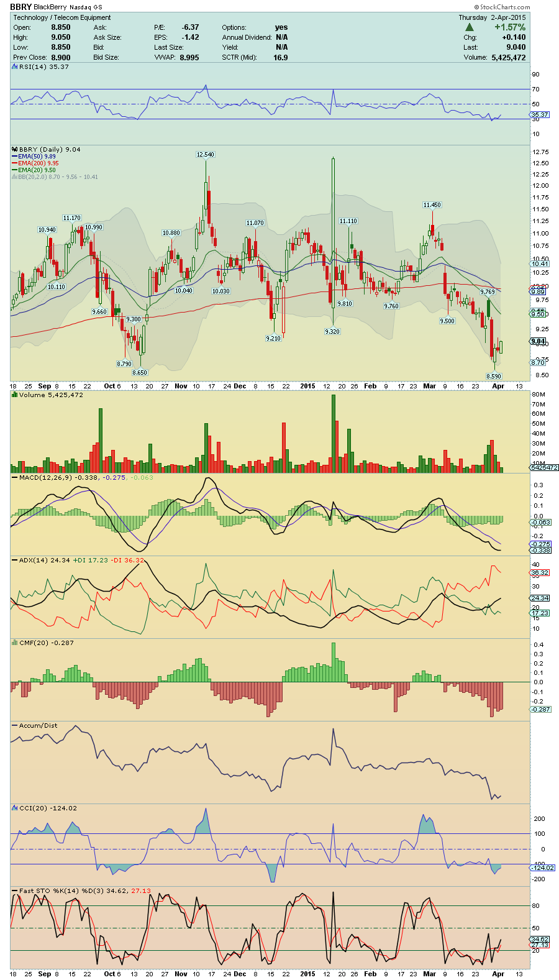
Task: Click the Options yes value
Action: [281, 27]
